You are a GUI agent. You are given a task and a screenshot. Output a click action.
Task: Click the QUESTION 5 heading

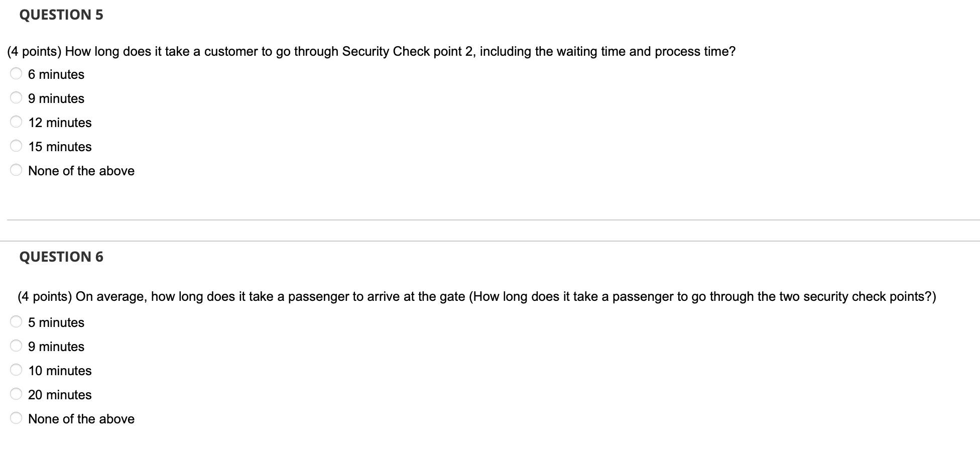[x=61, y=15]
